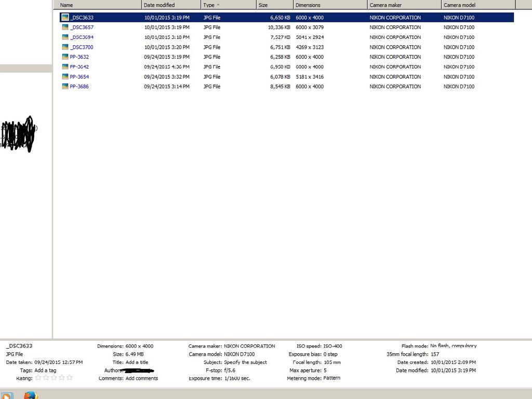The height and width of the screenshot is (399, 532).
Task: Click the 'Add a title' field
Action: click(x=137, y=362)
